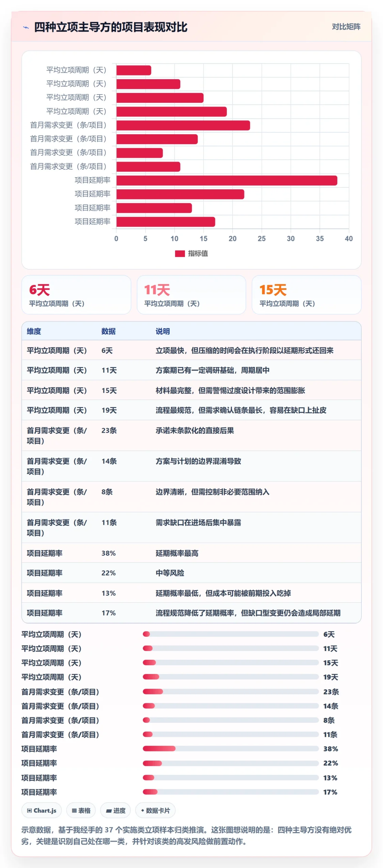Select the 表格 chip
Viewport: 383px width, 868px height.
click(x=81, y=810)
